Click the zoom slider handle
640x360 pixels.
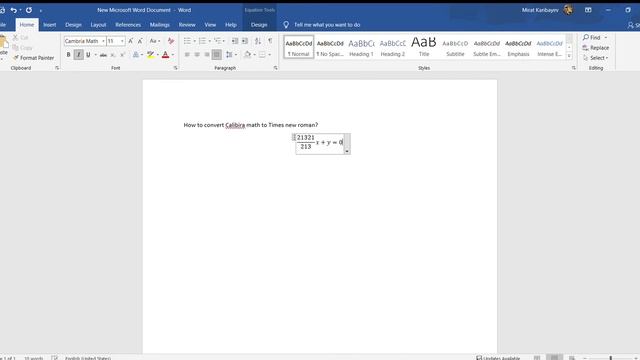coord(611,358)
